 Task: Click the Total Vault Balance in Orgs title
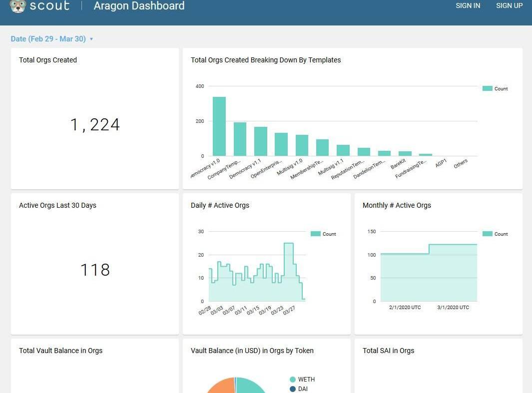tap(61, 351)
